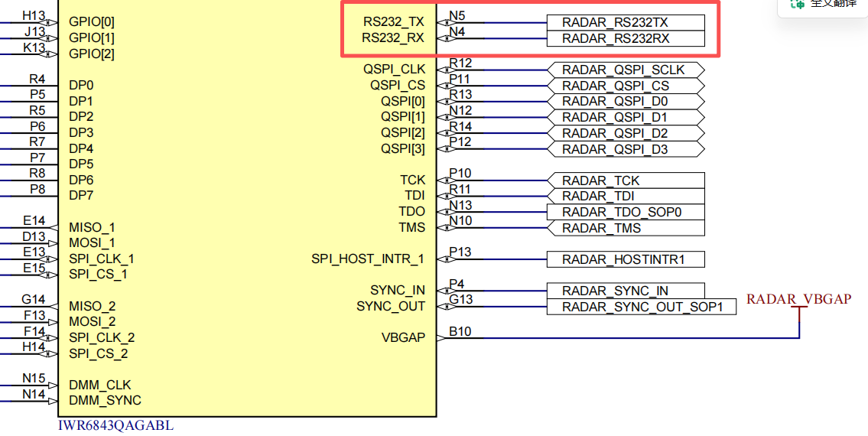Click the SPI_CLK_1 pin name
This screenshot has height=436, width=868.
pyautogui.click(x=102, y=259)
